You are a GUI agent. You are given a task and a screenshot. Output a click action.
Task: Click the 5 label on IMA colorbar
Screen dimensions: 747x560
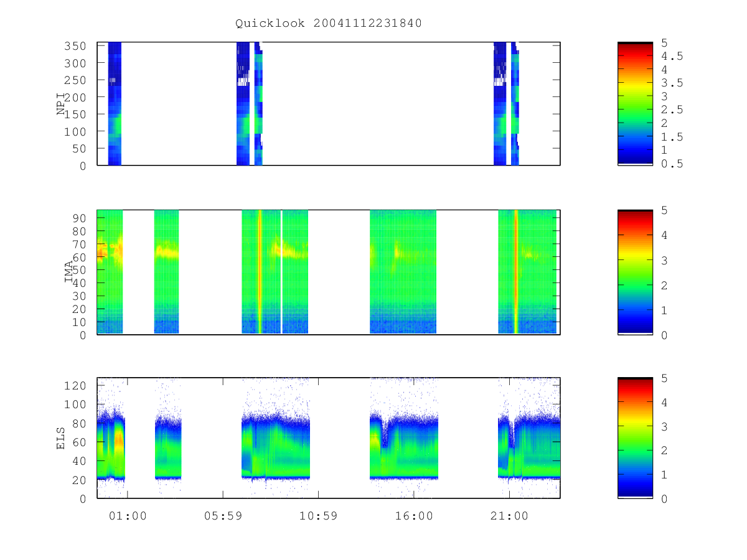[665, 210]
